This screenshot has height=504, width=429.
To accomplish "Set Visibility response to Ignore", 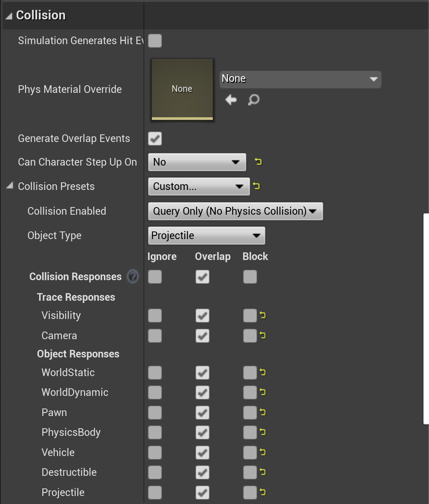I will pos(155,315).
